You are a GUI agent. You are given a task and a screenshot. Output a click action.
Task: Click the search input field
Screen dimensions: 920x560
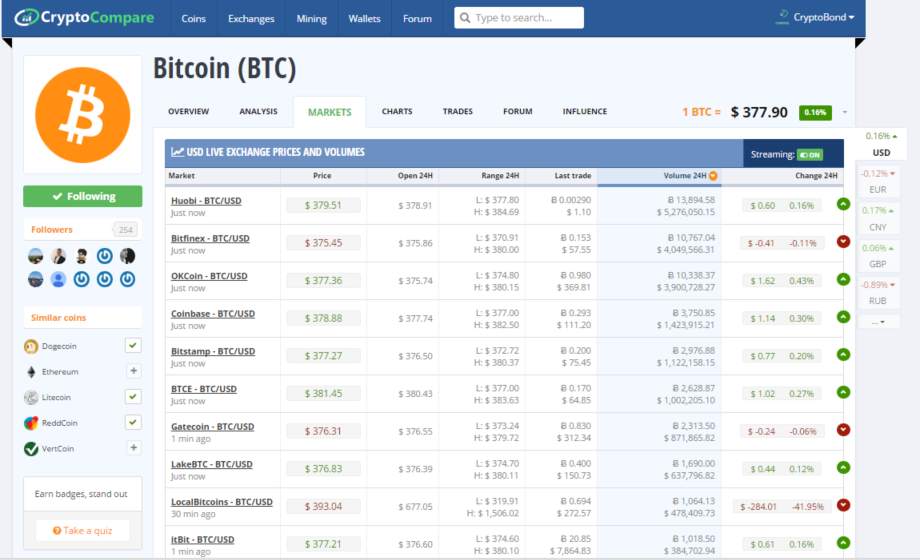tap(519, 18)
